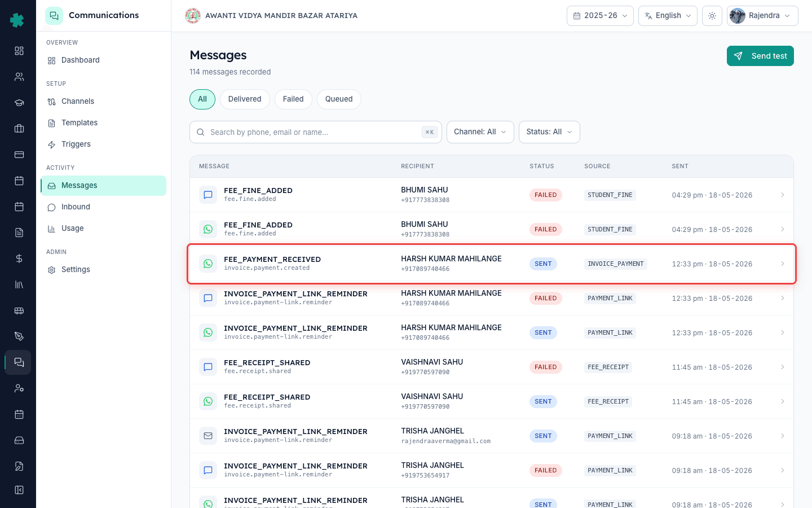
Task: Open the users (people) icon in left rail
Action: click(19, 77)
